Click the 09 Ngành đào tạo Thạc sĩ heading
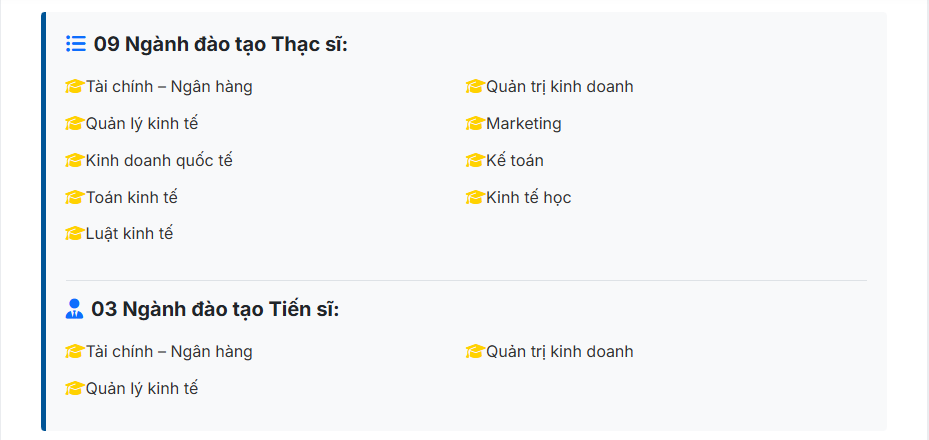This screenshot has height=440, width=929. click(x=220, y=44)
